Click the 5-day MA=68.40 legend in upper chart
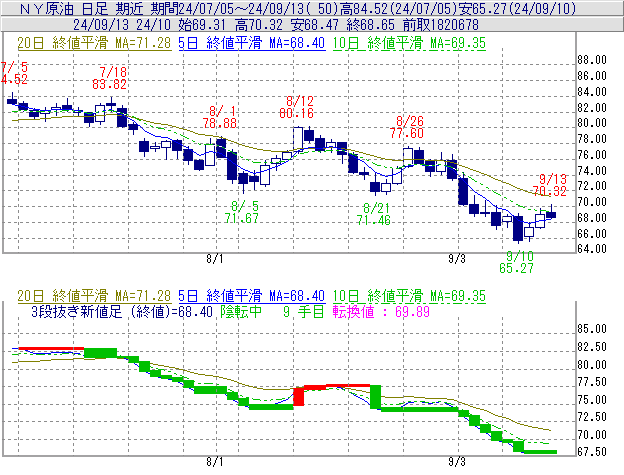 tap(252, 43)
